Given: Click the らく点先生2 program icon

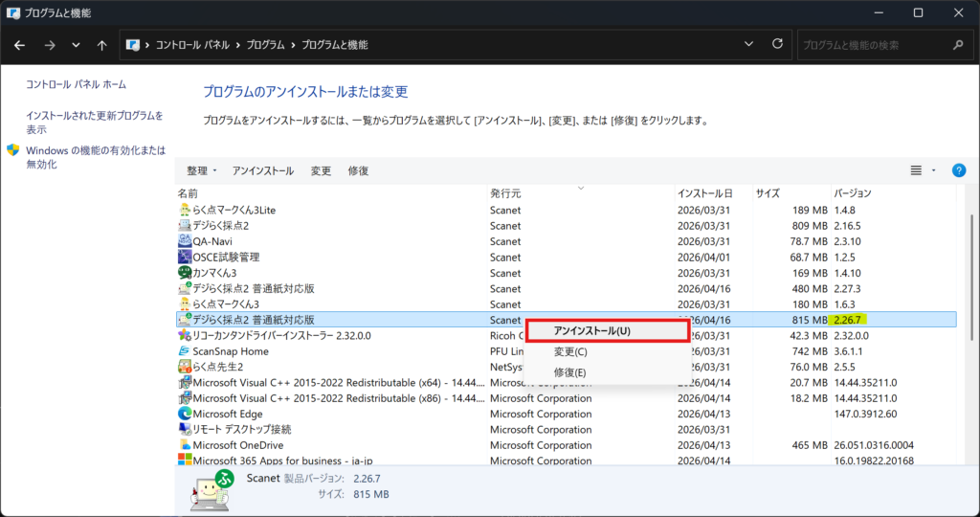Looking at the screenshot, I should [185, 367].
